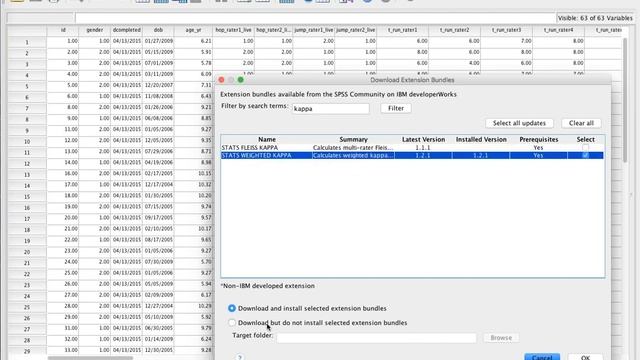640x360 pixels.
Task: Select row 20 in the data editor
Action: (x=27, y=251)
